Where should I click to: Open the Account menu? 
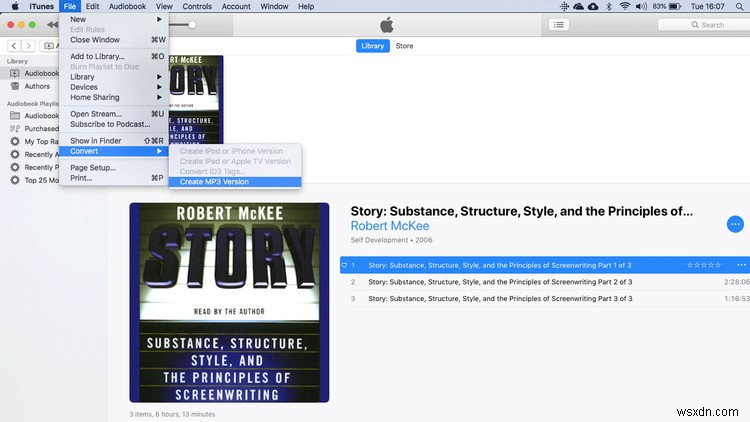tap(236, 6)
